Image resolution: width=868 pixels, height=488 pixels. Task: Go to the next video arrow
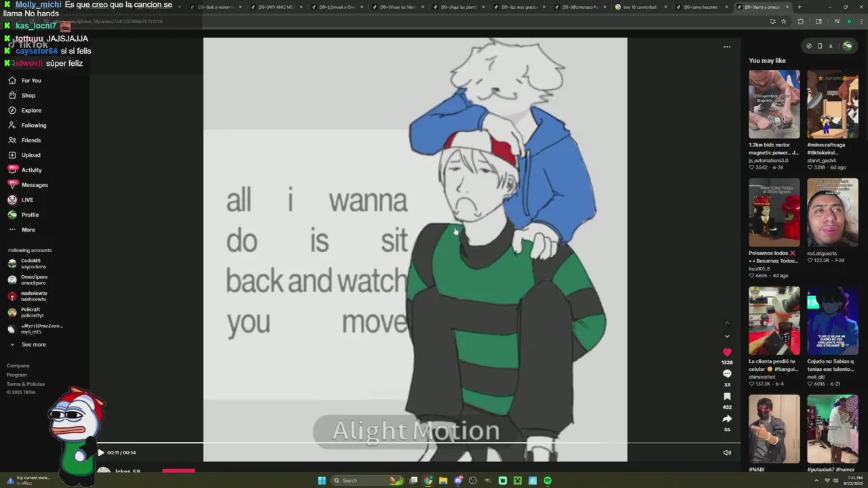pyautogui.click(x=727, y=336)
